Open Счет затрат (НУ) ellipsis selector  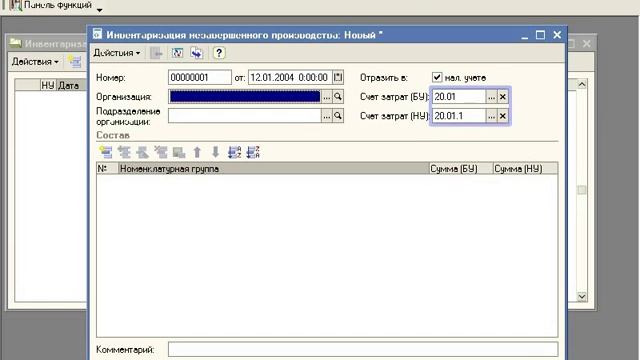[x=491, y=116]
